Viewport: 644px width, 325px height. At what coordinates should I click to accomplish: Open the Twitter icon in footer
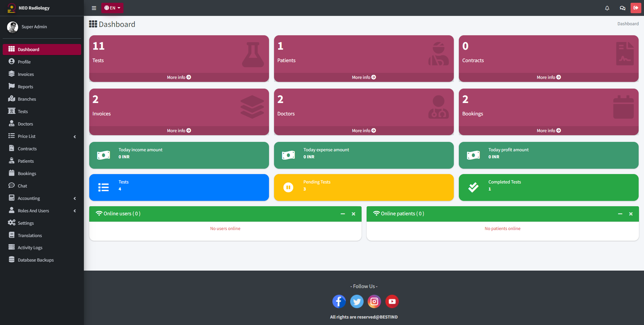[x=357, y=301]
